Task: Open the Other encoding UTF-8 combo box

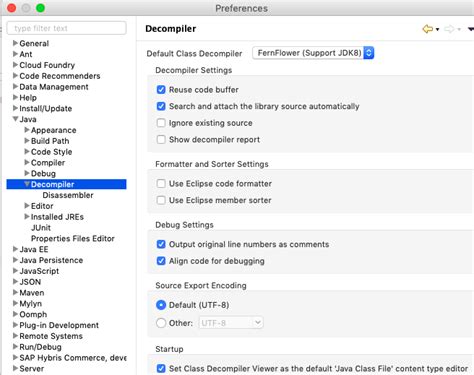Action: [231, 323]
